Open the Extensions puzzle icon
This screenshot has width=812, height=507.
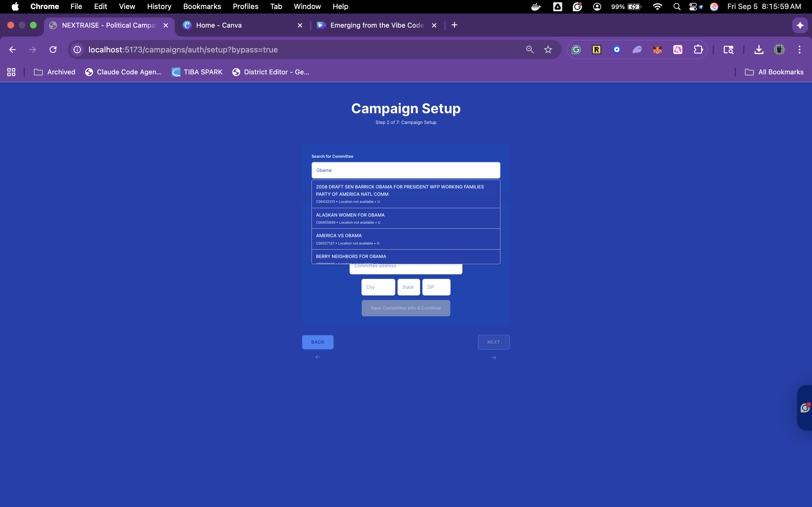click(698, 50)
